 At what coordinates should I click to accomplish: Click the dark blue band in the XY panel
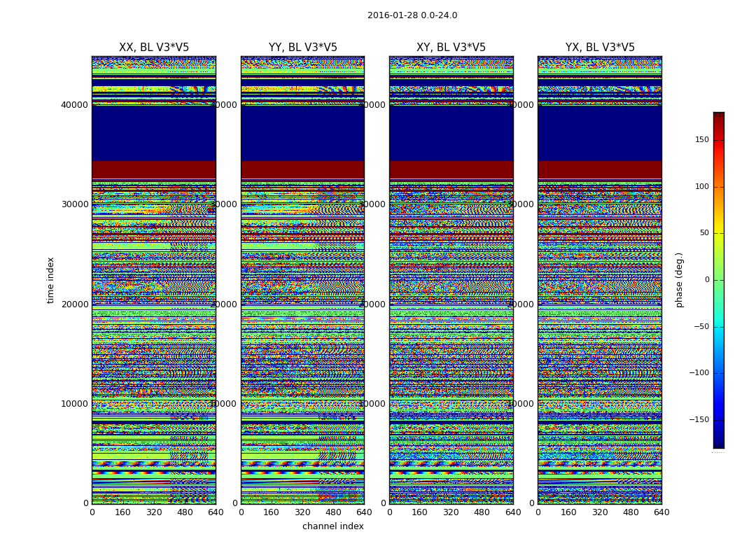click(x=451, y=133)
